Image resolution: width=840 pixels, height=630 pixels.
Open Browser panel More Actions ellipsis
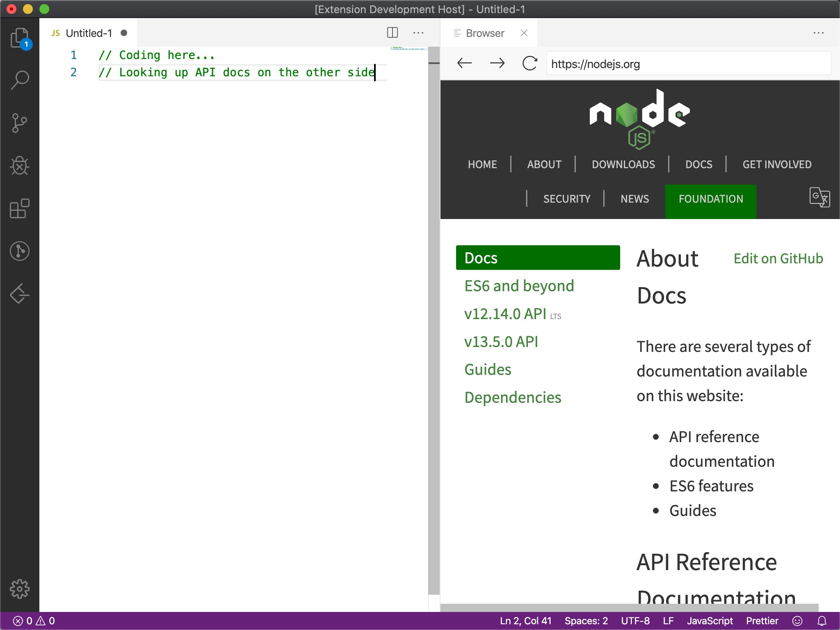[818, 33]
